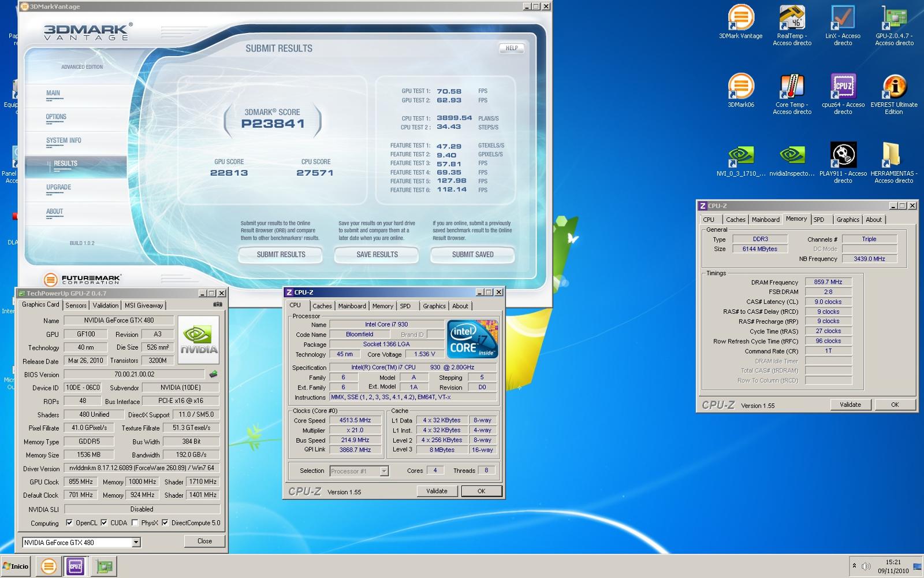The width and height of the screenshot is (924, 578).
Task: Open Core Temp desktop shortcut
Action: pos(792,94)
